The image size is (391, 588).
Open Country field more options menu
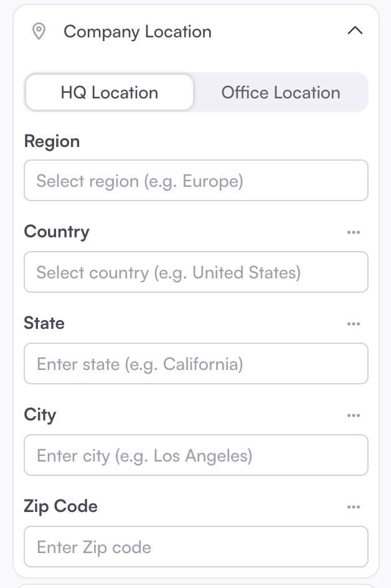point(354,232)
